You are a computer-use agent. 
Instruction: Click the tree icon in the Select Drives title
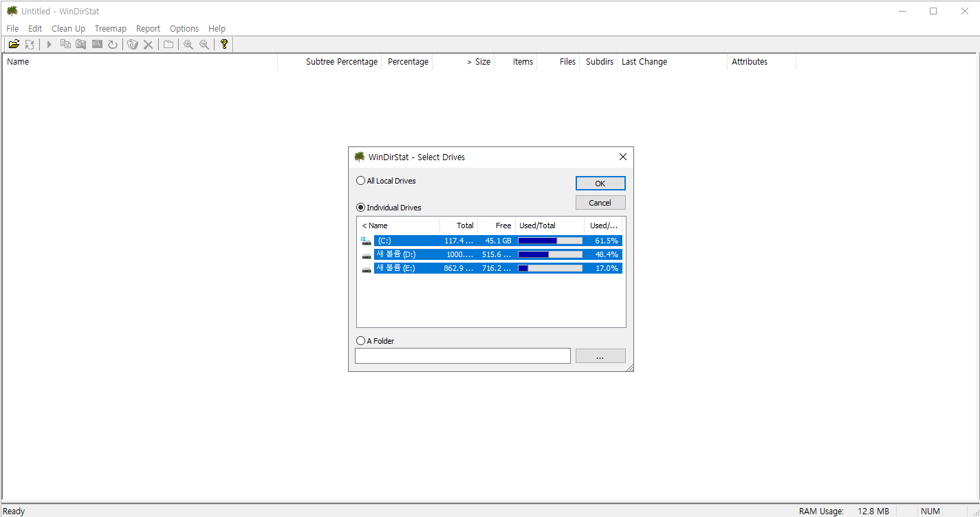click(360, 157)
